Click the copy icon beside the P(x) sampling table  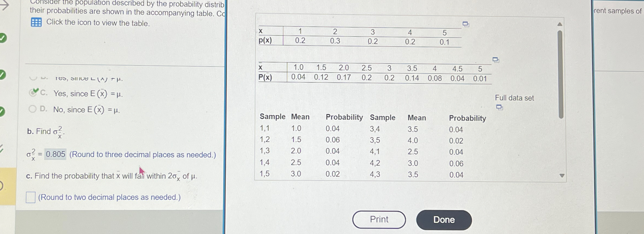tap(496, 60)
